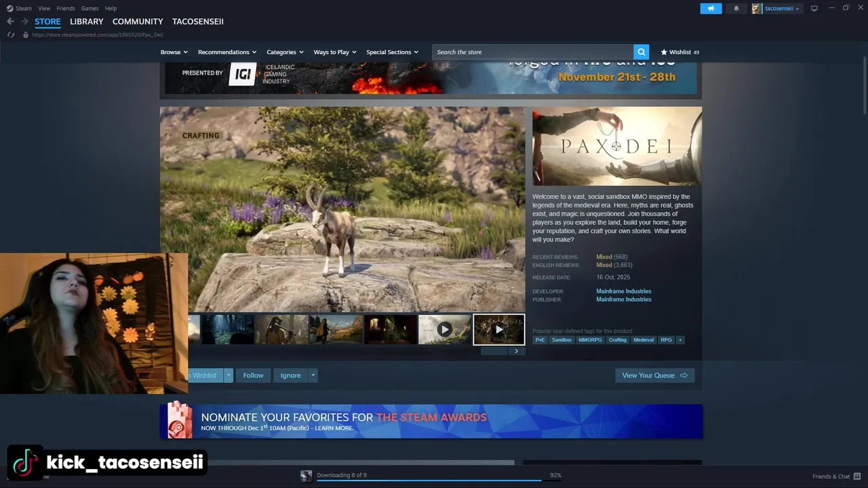
Task: Click the download game icon in status bar
Action: pyautogui.click(x=307, y=476)
